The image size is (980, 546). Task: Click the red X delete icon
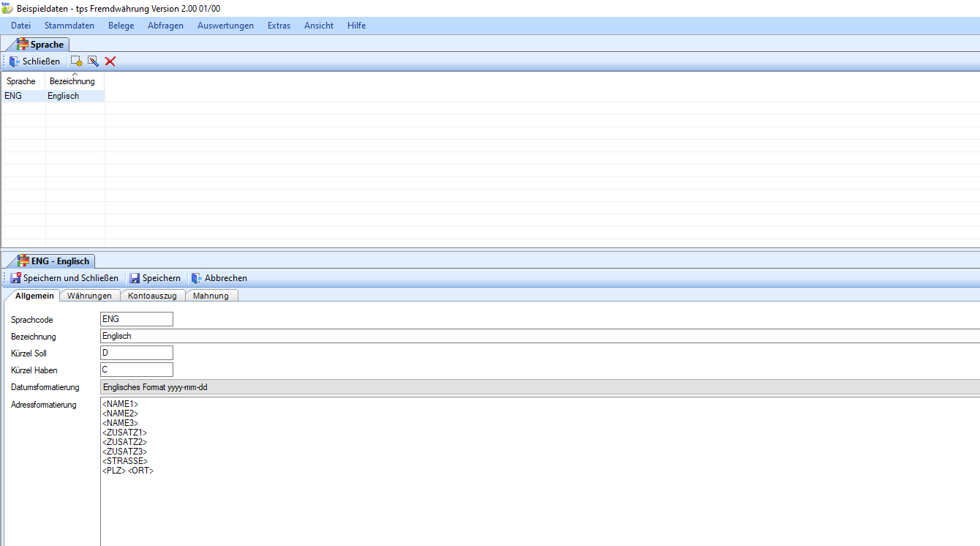(110, 61)
